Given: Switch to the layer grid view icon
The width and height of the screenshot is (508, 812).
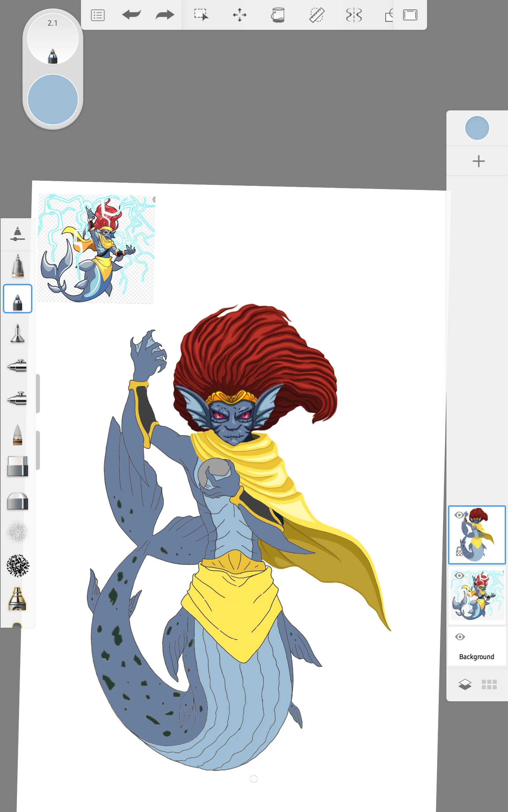Looking at the screenshot, I should (x=489, y=684).
